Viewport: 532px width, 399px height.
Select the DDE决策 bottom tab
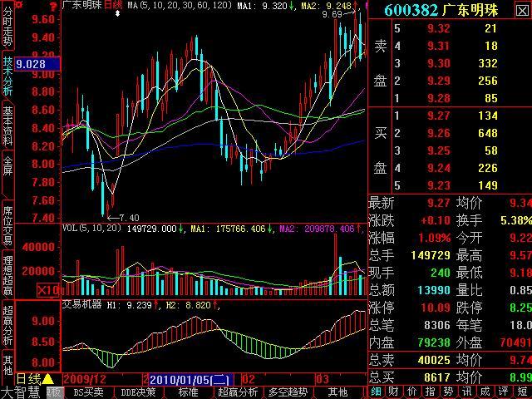pyautogui.click(x=139, y=392)
